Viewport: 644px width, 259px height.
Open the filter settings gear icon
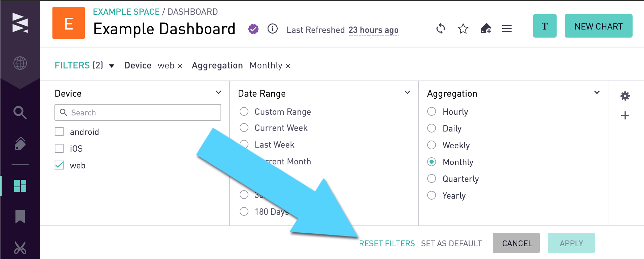[x=625, y=96]
